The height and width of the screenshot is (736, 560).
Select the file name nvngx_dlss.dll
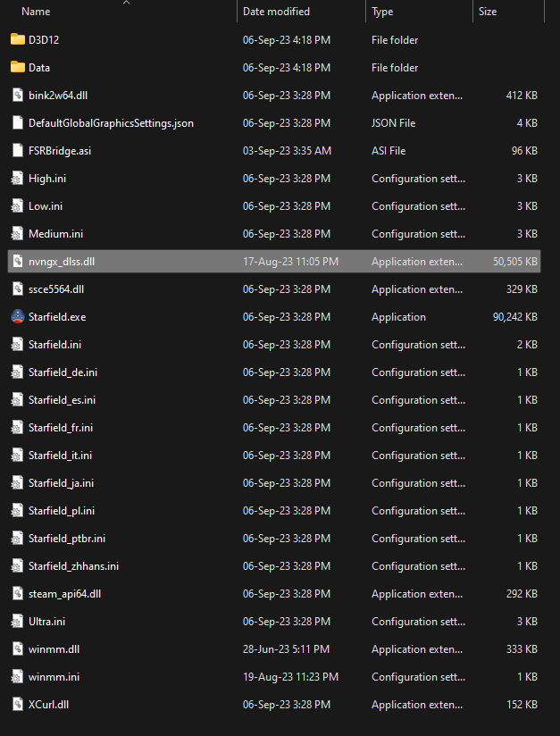[x=62, y=262]
